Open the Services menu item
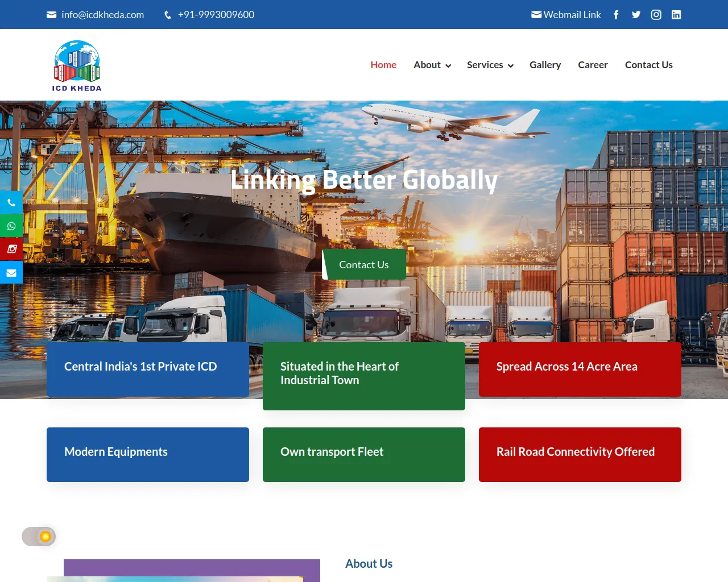 485,65
